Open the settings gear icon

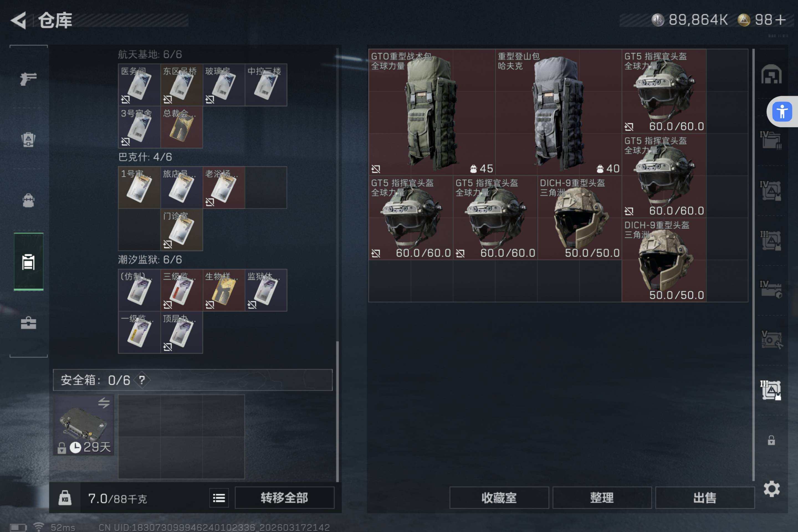(x=771, y=489)
